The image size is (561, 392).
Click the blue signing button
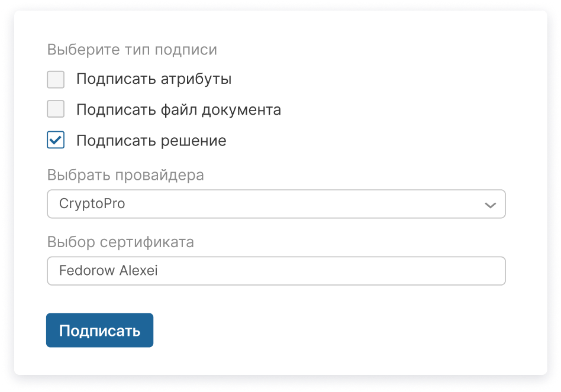99,330
